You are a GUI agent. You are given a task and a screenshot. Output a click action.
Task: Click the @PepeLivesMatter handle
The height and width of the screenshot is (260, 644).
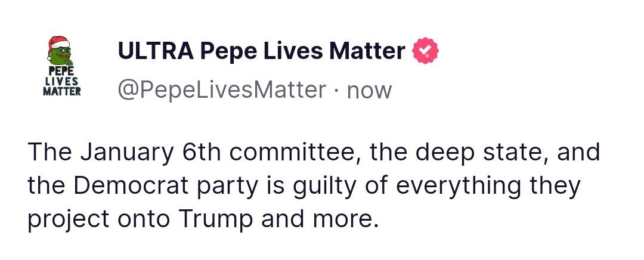click(x=222, y=90)
